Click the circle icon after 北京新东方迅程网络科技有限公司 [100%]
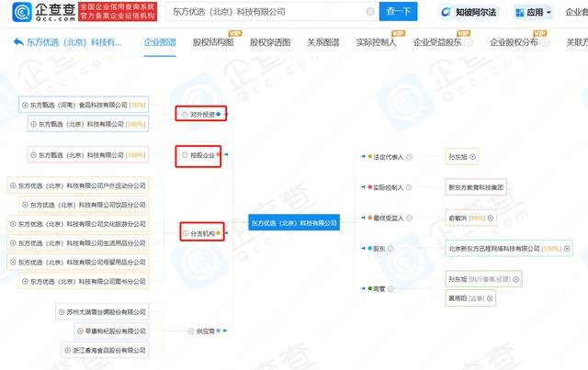The image size is (588, 370). coord(567,249)
